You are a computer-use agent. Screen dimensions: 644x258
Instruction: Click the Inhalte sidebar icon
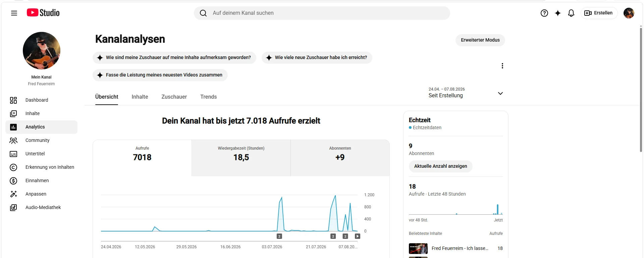click(13, 114)
